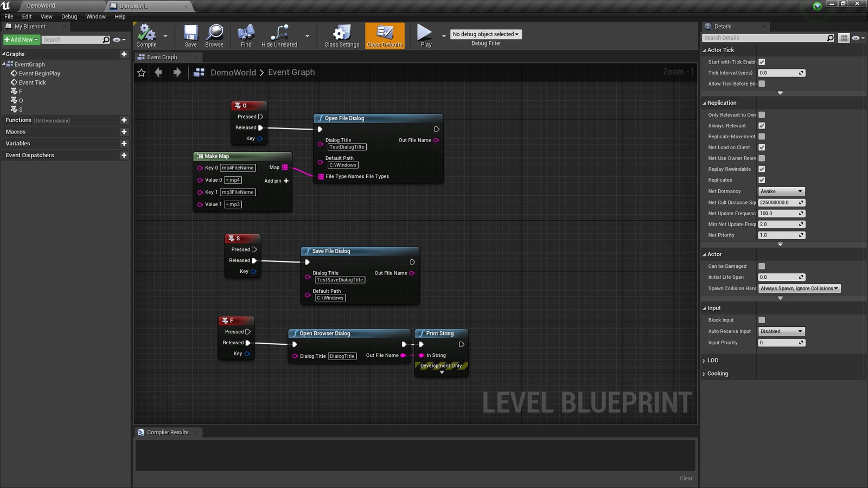Screen dimensions: 868x488
Task: Click Clear in Compiler Results
Action: tap(686, 478)
